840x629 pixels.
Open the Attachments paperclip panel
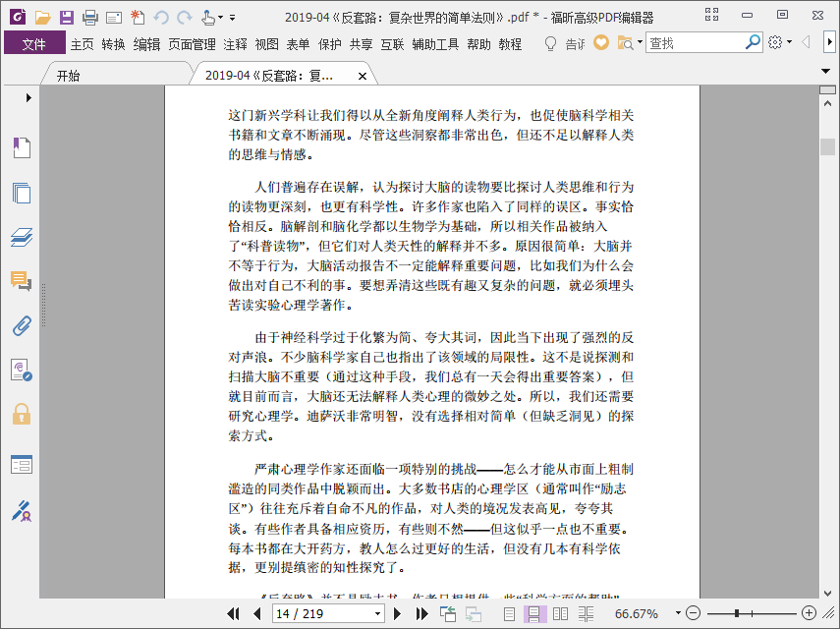click(22, 325)
